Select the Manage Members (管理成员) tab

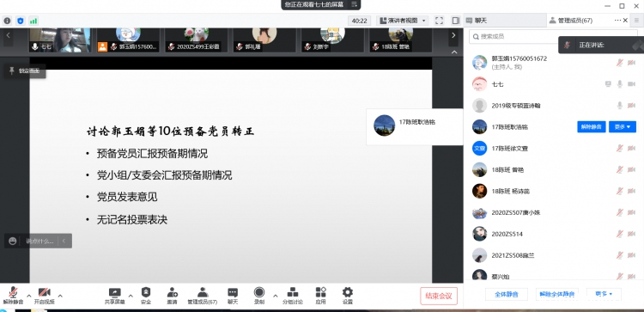tap(571, 20)
